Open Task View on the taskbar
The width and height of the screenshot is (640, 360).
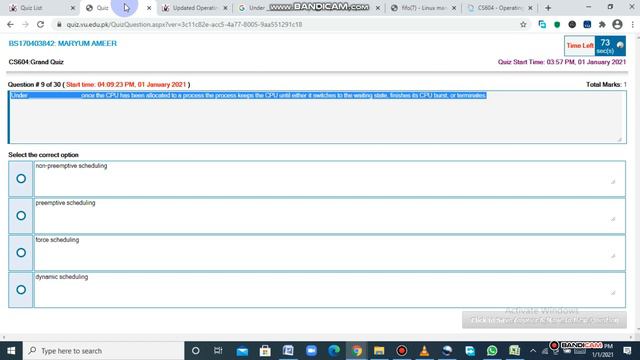[218, 351]
